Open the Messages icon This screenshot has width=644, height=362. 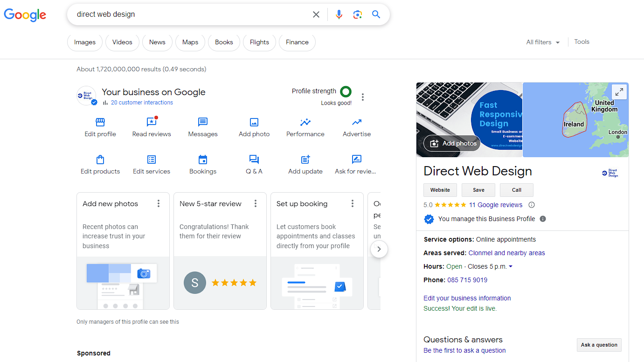pos(203,122)
